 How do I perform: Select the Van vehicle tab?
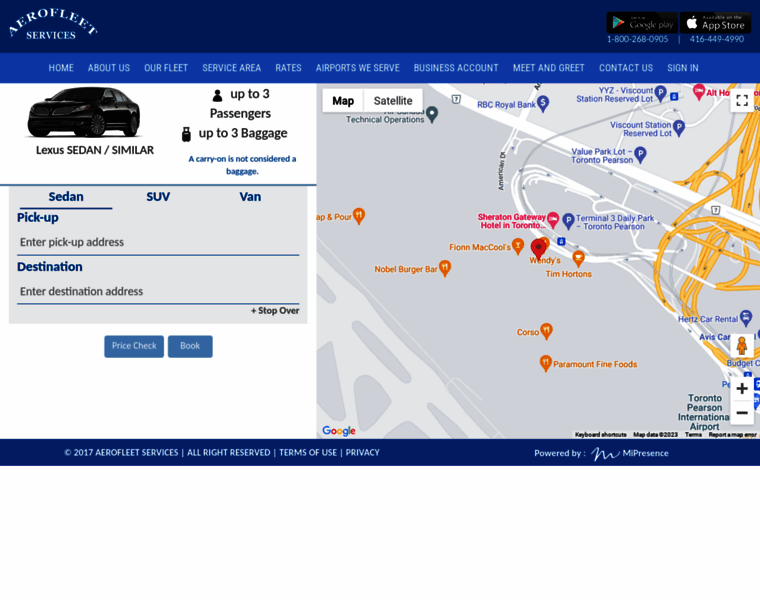[x=250, y=197]
